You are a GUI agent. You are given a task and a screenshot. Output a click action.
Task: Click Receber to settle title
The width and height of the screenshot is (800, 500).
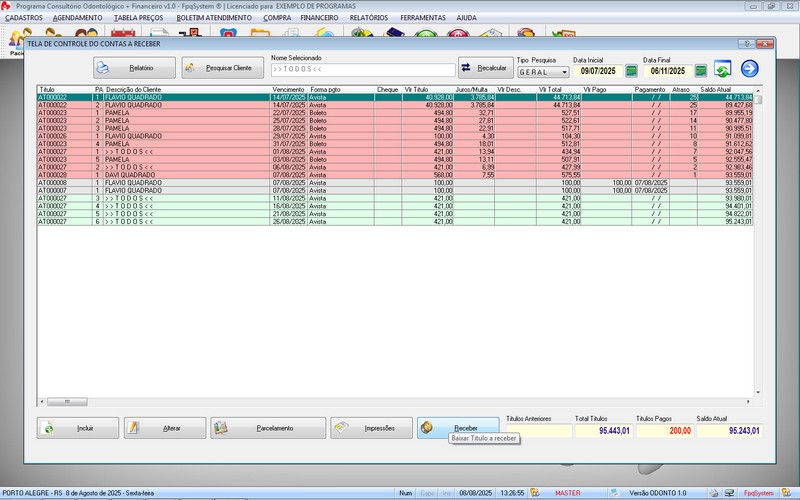[457, 428]
